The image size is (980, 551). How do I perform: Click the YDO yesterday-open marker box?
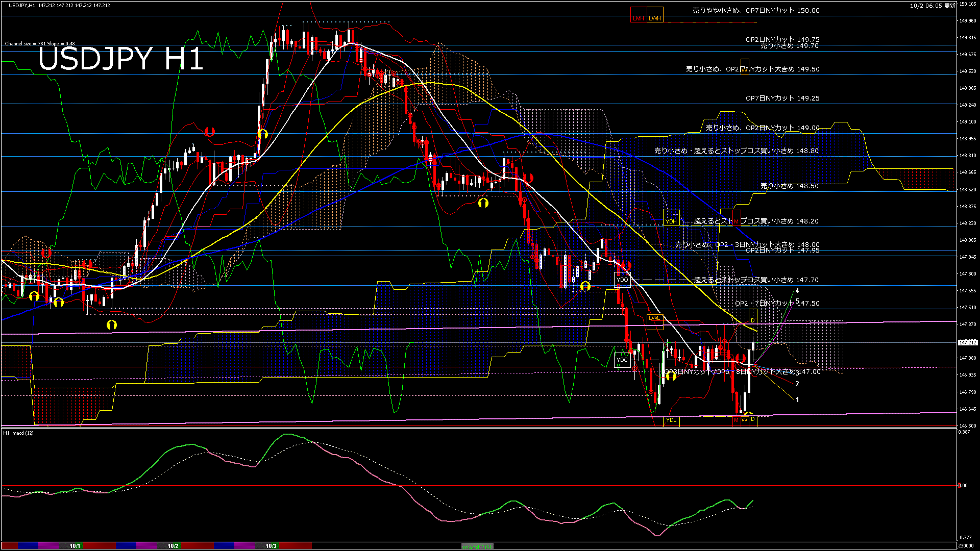pos(622,280)
